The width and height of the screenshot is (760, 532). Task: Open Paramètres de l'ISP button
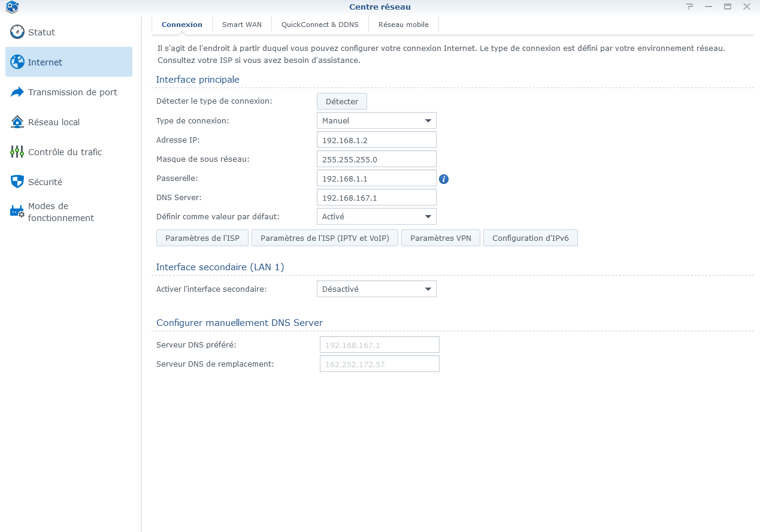[202, 238]
